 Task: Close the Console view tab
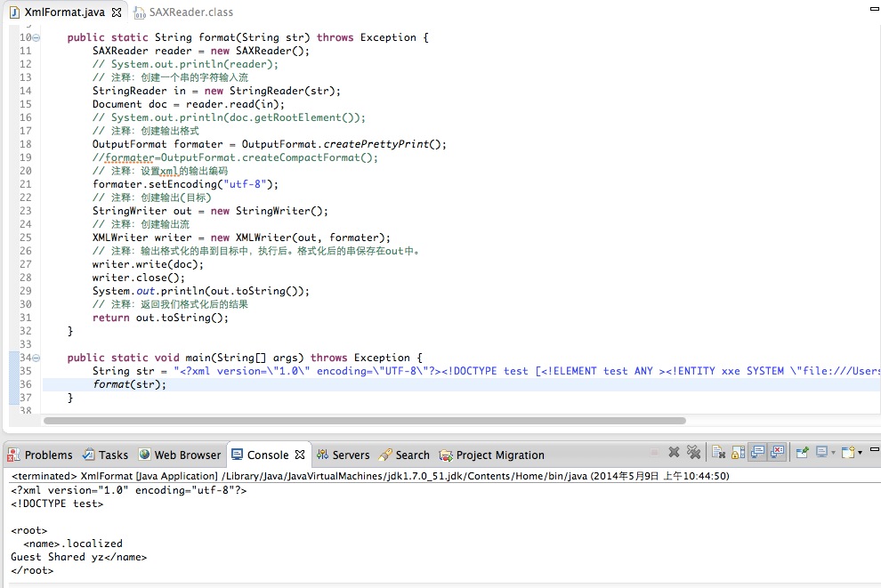(300, 455)
